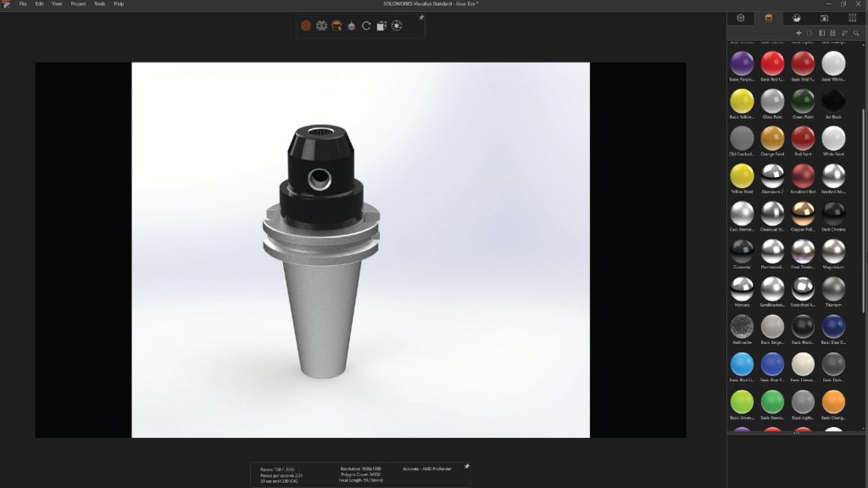The height and width of the screenshot is (488, 868).
Task: Click the add new appearance plus icon
Action: pyautogui.click(x=798, y=32)
